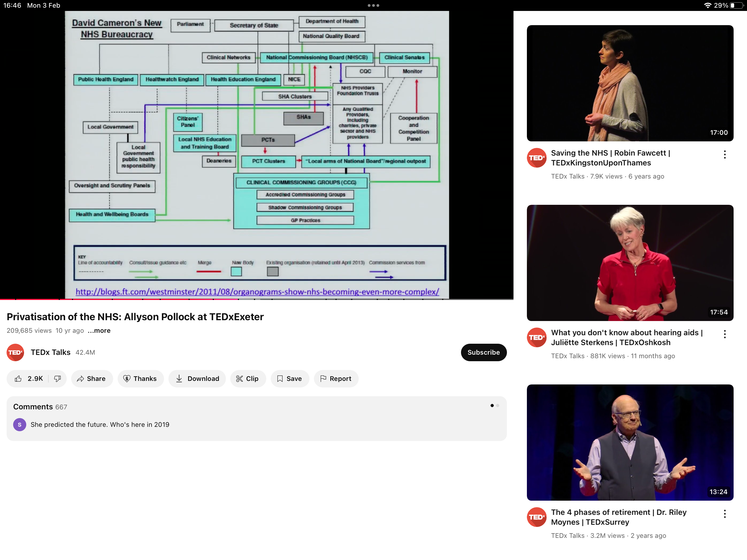Tap the battery status icon
Screen dimensions: 747x560
coord(737,5)
